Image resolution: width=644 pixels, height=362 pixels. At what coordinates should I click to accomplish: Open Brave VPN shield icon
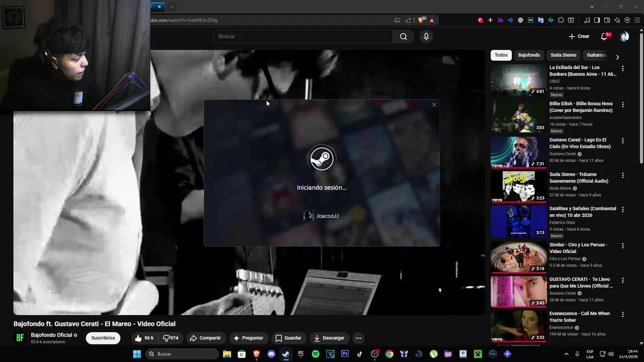(627, 20)
